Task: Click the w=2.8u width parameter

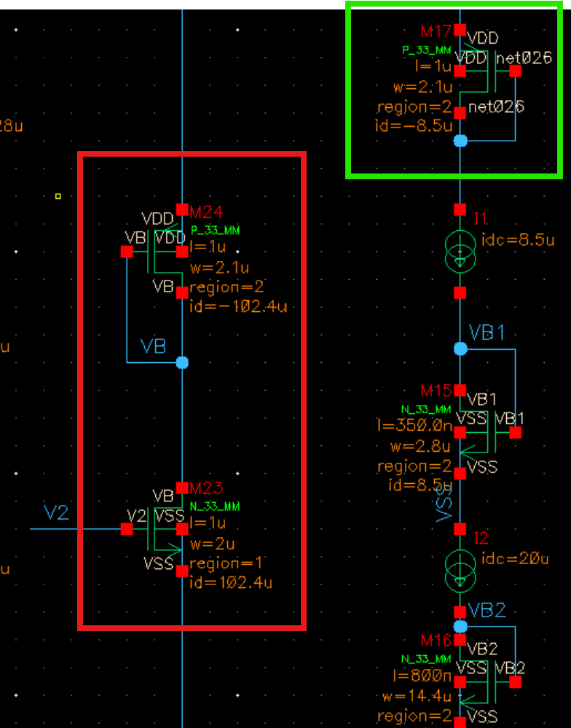Action: 420,446
